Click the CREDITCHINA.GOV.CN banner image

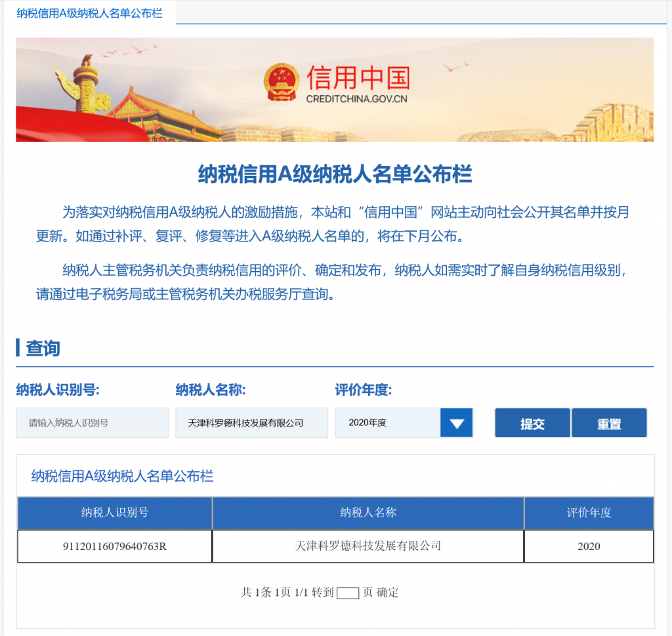coord(335,89)
